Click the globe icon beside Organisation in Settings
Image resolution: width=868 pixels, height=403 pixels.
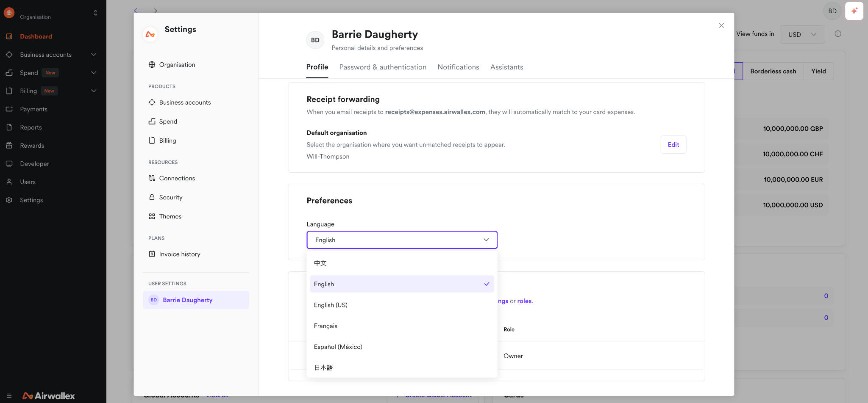click(x=152, y=65)
